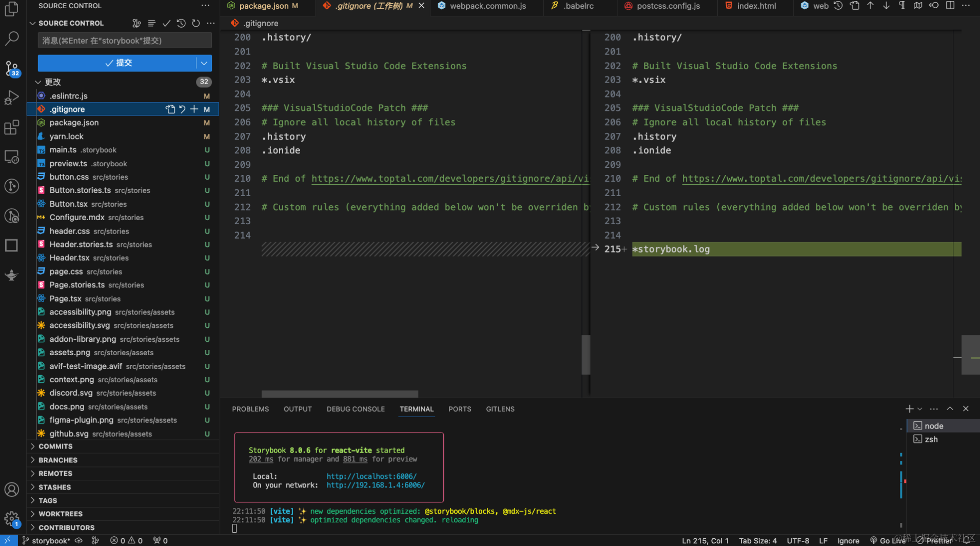This screenshot has width=980, height=546.
Task: Click errors and warnings count in status bar
Action: click(x=126, y=540)
